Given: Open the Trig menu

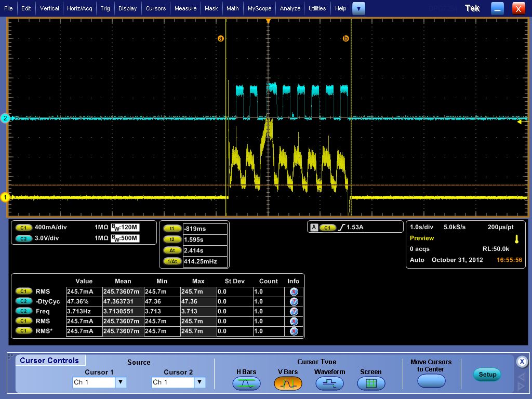Looking at the screenshot, I should pyautogui.click(x=105, y=8).
